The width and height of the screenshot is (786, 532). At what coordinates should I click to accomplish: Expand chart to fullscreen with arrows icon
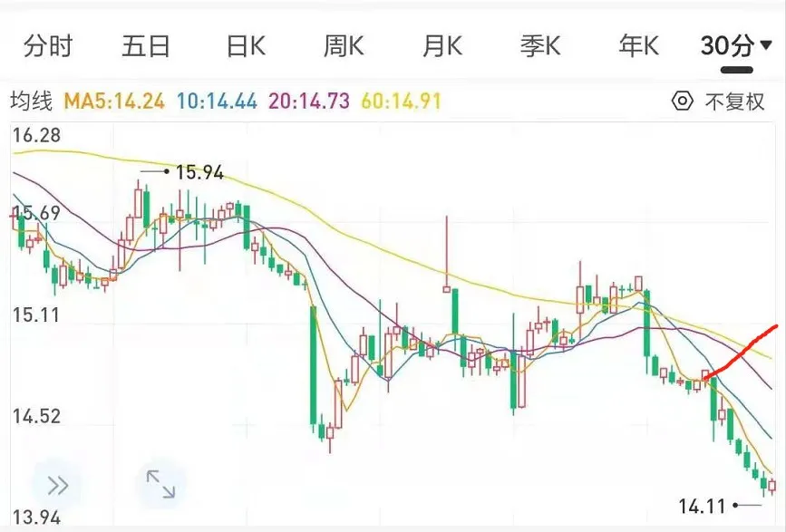pyautogui.click(x=160, y=485)
